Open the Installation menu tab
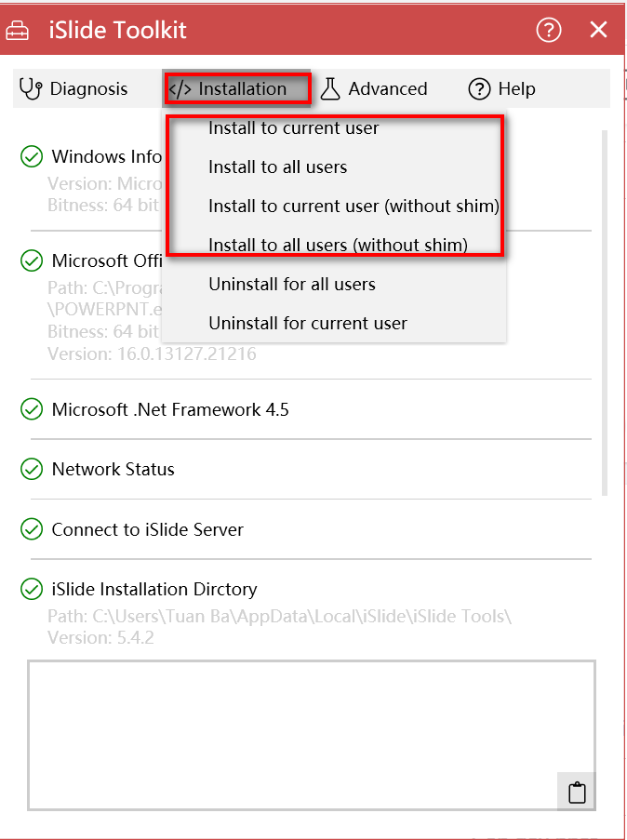Screen dimensions: 627x840 236,88
